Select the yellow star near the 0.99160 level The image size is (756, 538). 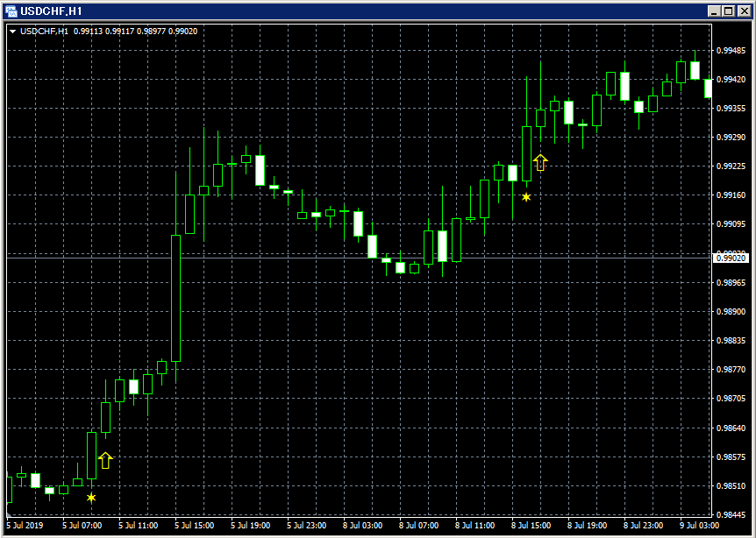526,196
